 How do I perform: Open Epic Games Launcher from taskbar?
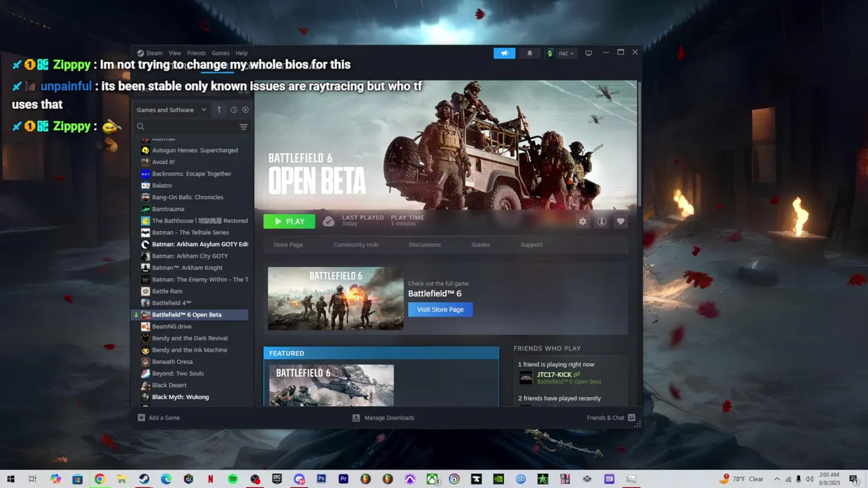(277, 479)
